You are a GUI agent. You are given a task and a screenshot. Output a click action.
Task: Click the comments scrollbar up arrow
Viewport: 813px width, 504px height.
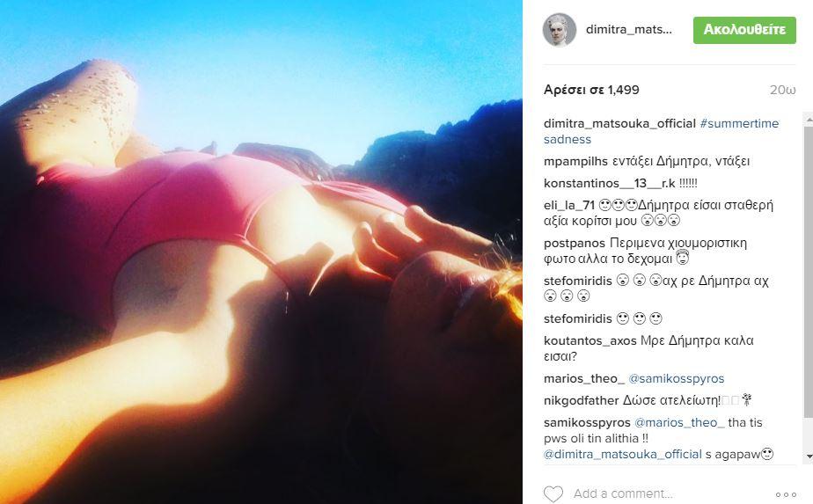point(809,119)
